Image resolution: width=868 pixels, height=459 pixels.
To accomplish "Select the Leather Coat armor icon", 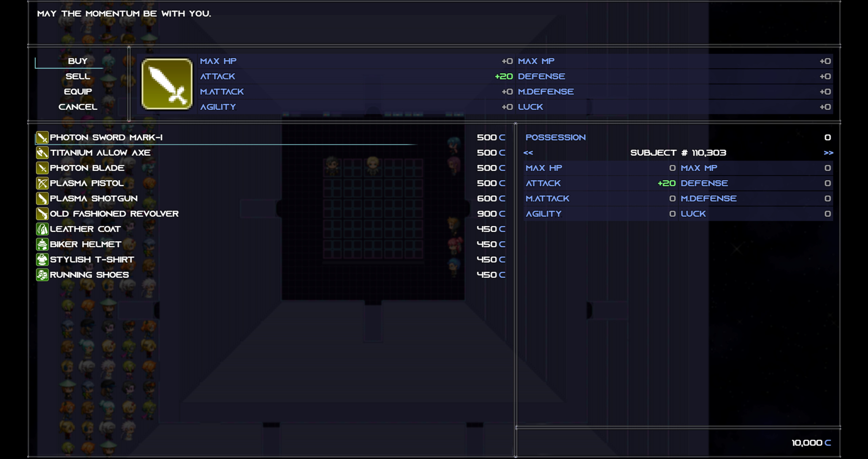I will coord(42,229).
